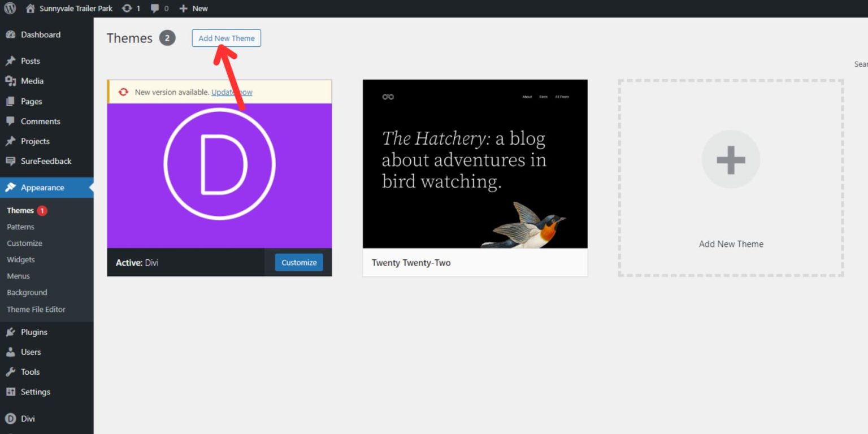Expand the Settings menu section
This screenshot has width=868, height=434.
click(35, 392)
